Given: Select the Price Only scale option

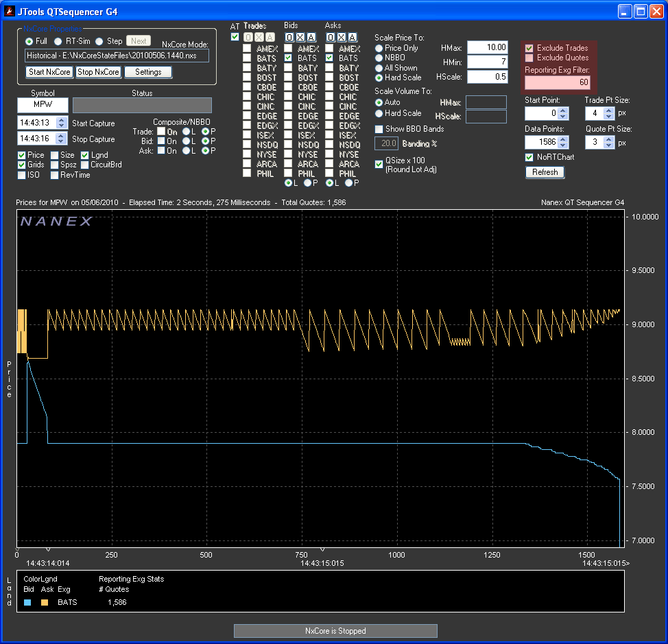Looking at the screenshot, I should pyautogui.click(x=379, y=48).
